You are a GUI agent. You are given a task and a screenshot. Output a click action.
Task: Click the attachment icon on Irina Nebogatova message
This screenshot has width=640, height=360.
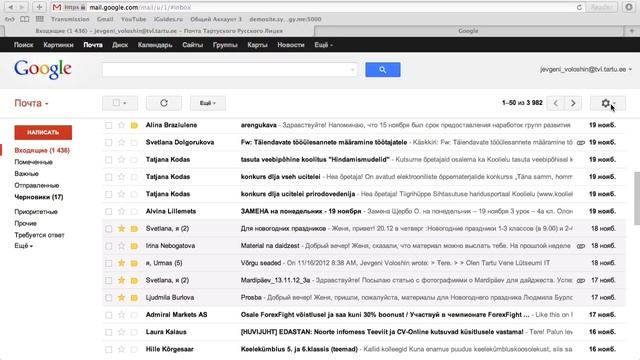580,246
